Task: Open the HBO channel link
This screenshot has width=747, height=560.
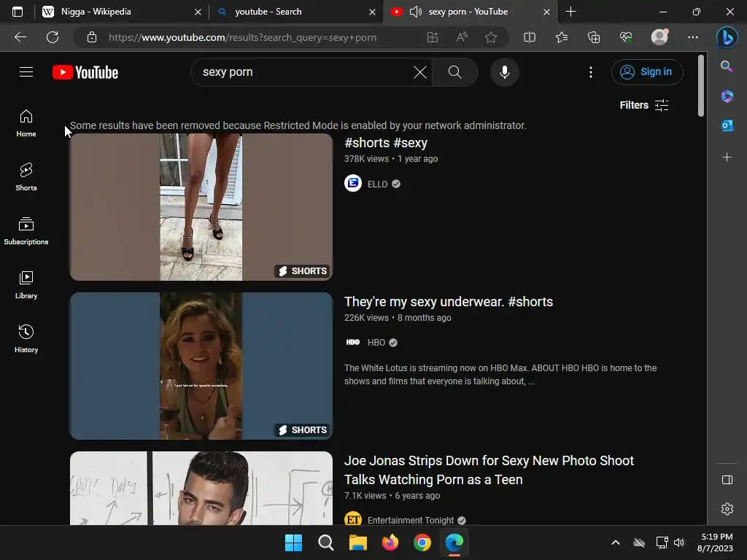Action: (376, 343)
